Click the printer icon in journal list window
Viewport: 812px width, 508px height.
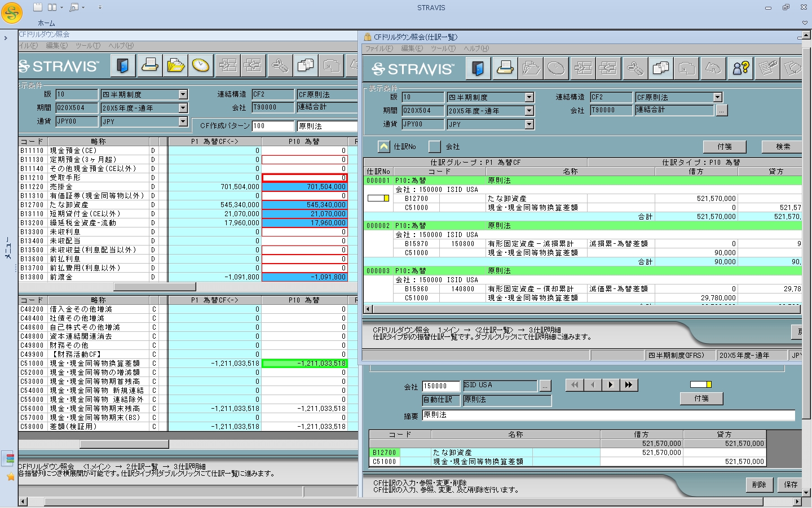tap(505, 69)
